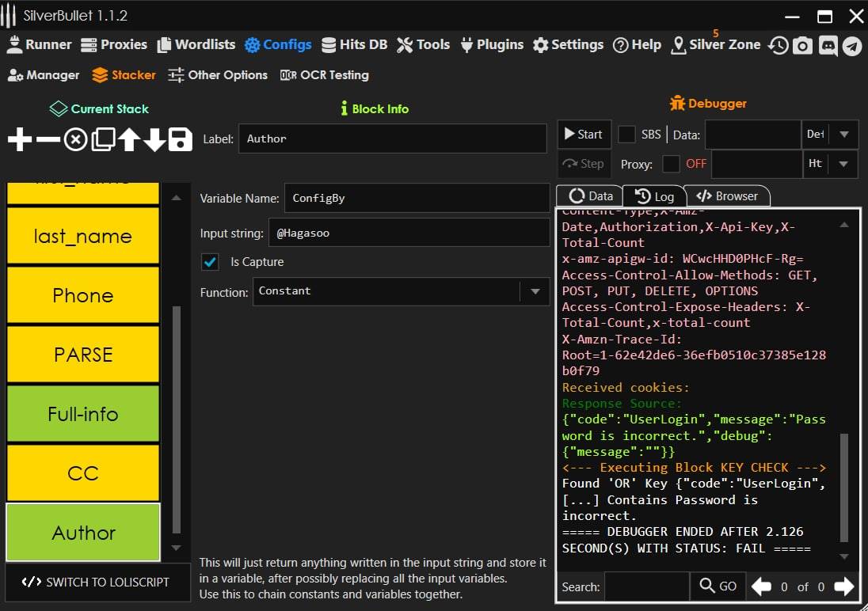The height and width of the screenshot is (611, 868).
Task: Click the Input string field
Action: (x=409, y=233)
